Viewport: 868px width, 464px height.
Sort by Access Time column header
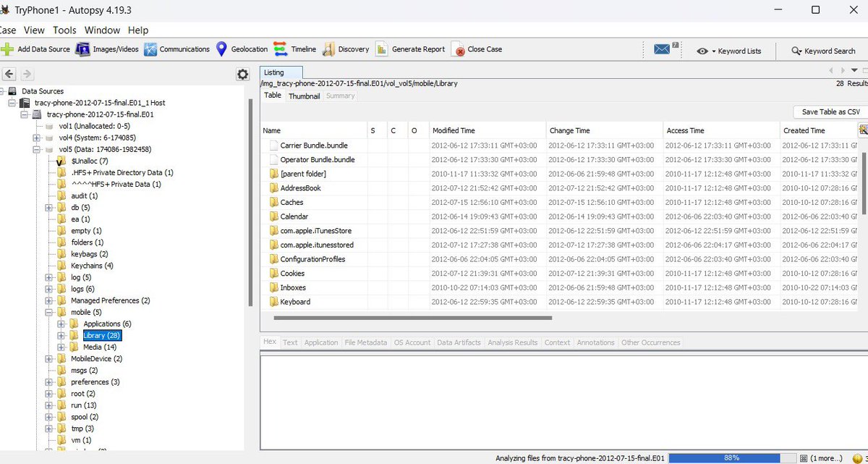coord(720,130)
